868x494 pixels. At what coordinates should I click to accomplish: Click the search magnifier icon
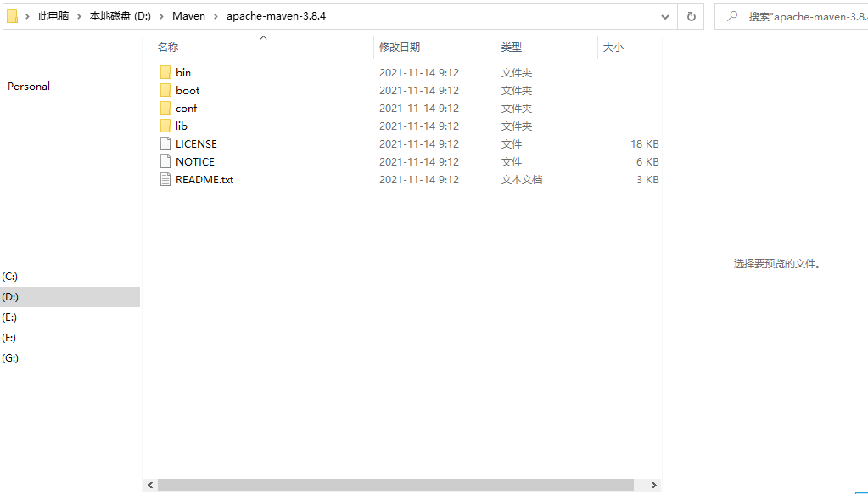732,16
